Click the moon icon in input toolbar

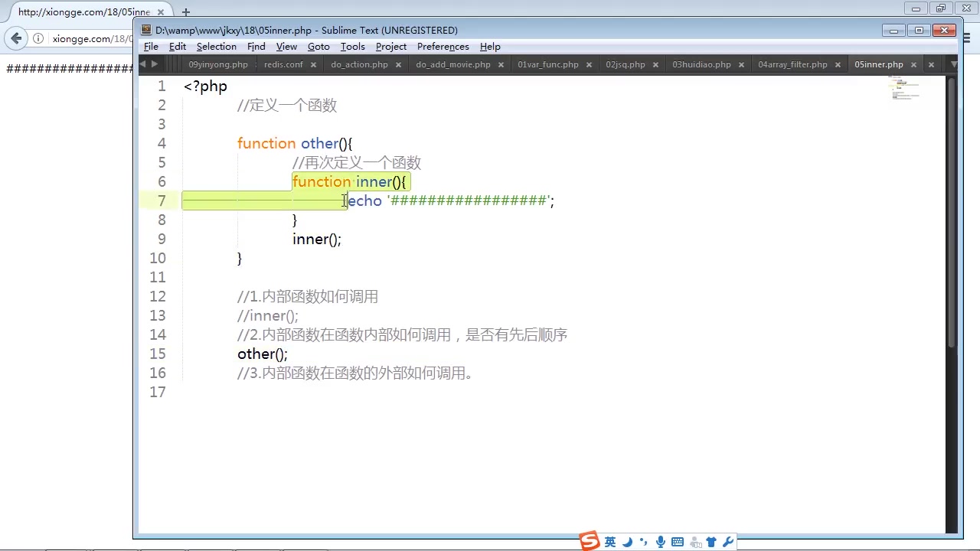[x=628, y=541]
